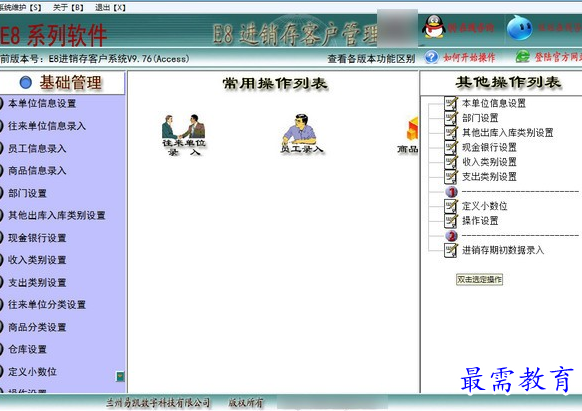Open the 退出【X】 menu
The height and width of the screenshot is (411, 582).
tap(110, 7)
